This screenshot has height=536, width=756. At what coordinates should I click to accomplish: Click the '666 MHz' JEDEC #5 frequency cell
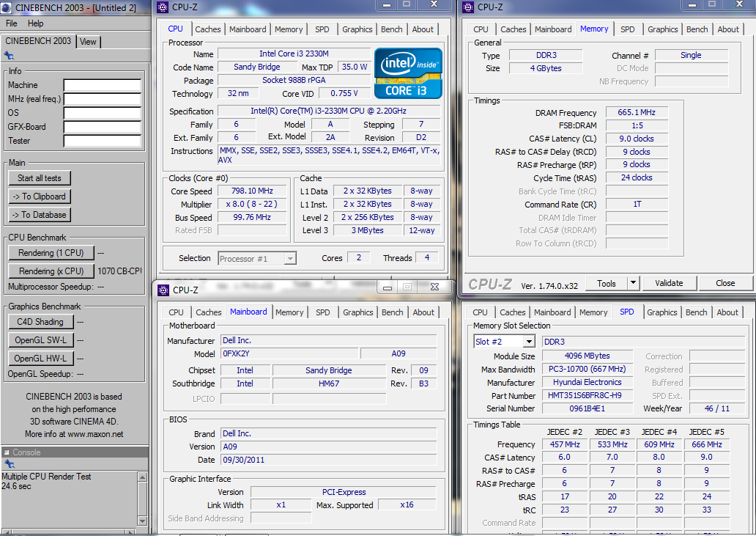[x=707, y=444]
